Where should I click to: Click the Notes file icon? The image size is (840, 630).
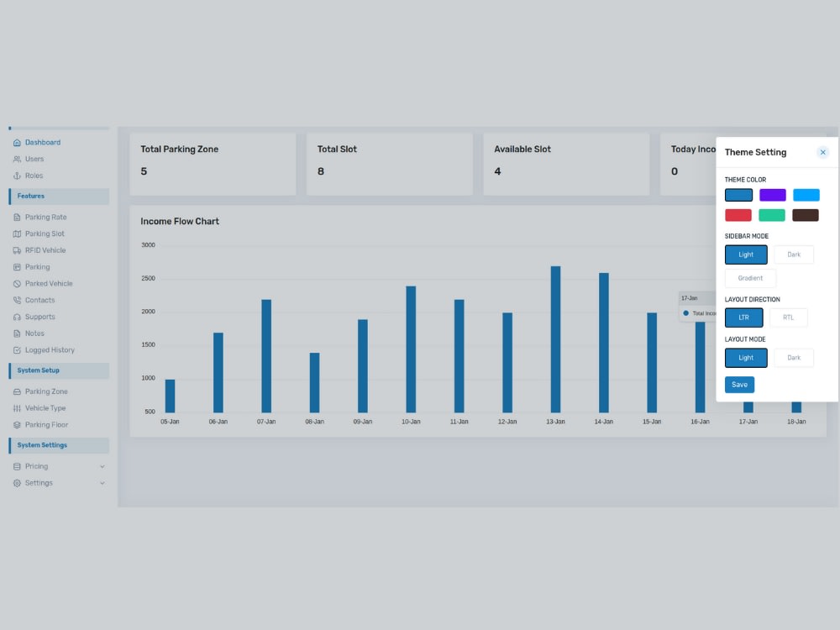[x=17, y=333]
